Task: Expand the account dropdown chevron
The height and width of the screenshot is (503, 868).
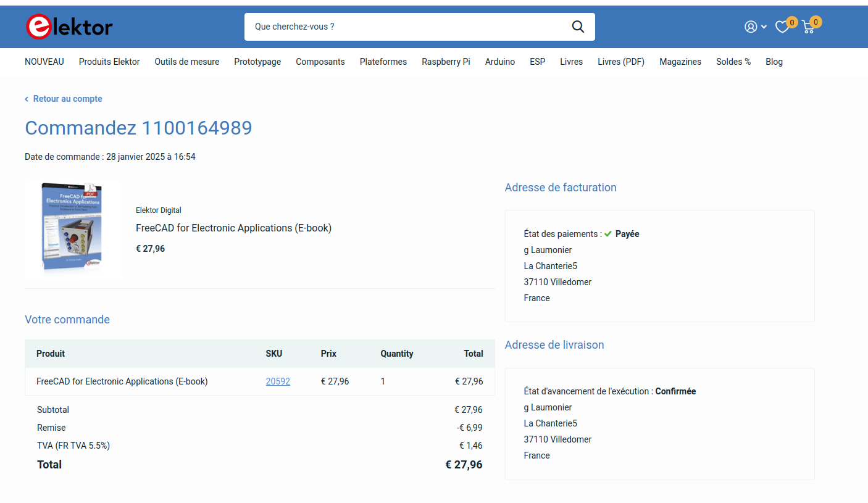Action: point(764,27)
